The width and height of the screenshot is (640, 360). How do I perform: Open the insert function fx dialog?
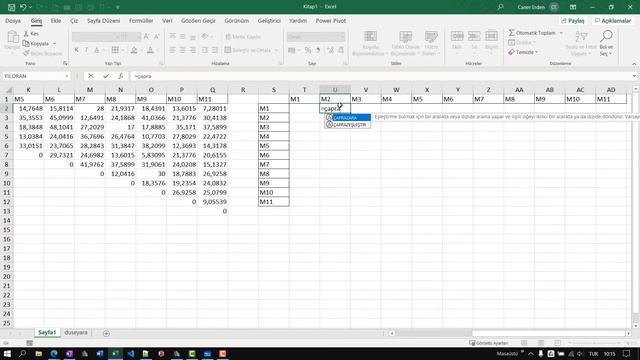[x=120, y=76]
